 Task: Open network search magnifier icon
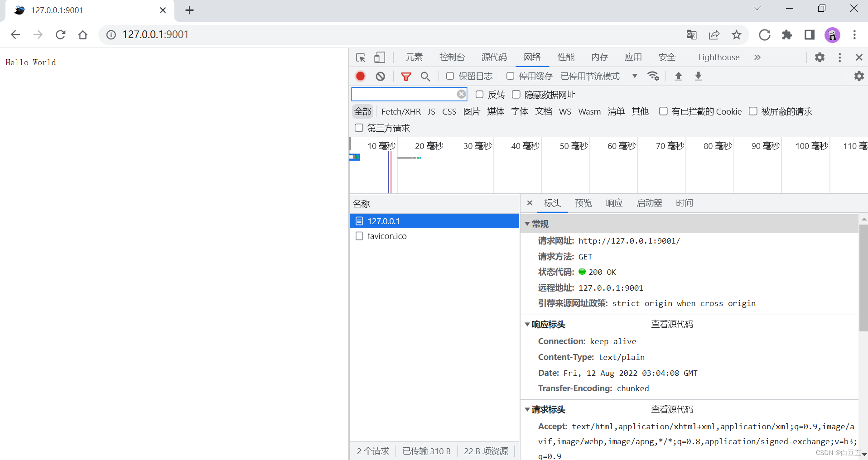point(425,76)
